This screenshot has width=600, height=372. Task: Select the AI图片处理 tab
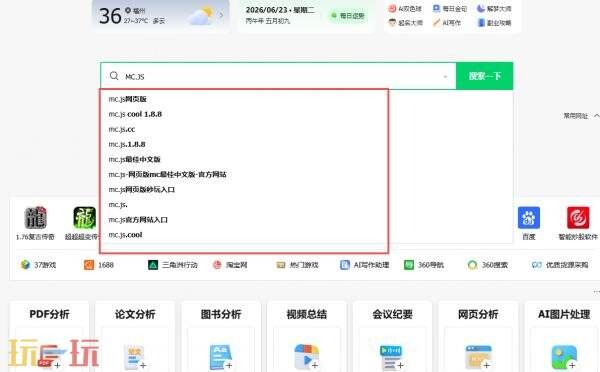564,314
